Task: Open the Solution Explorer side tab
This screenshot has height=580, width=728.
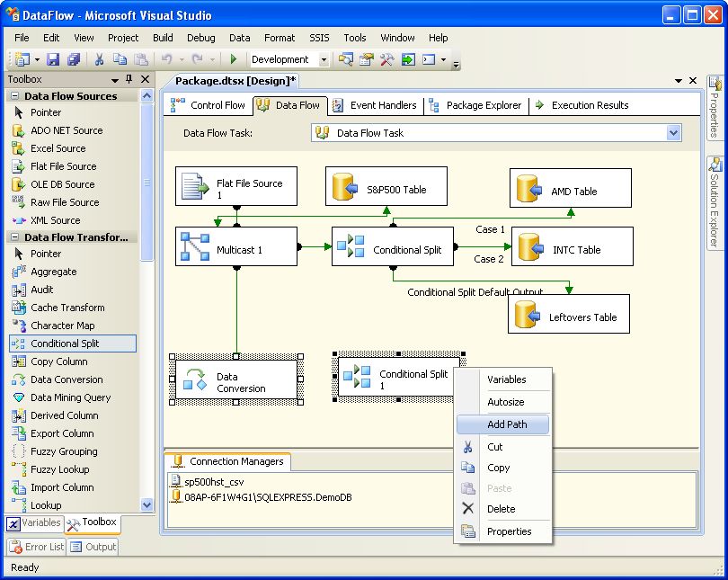Action: point(715,202)
